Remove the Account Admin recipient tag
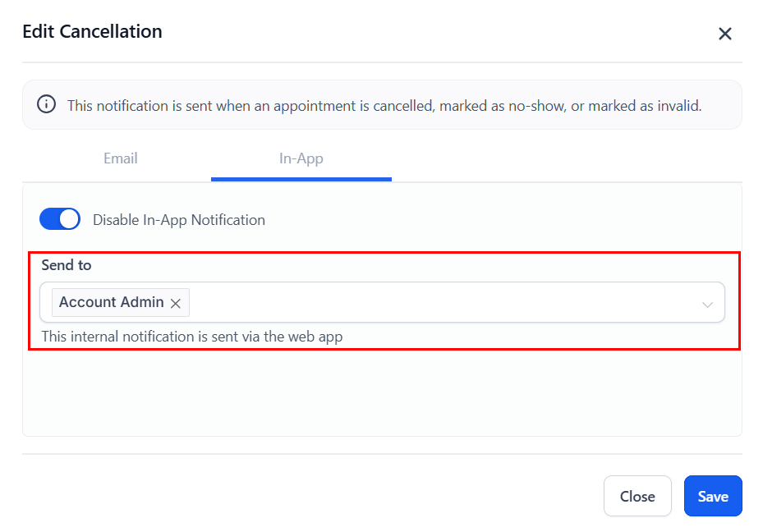 (176, 303)
